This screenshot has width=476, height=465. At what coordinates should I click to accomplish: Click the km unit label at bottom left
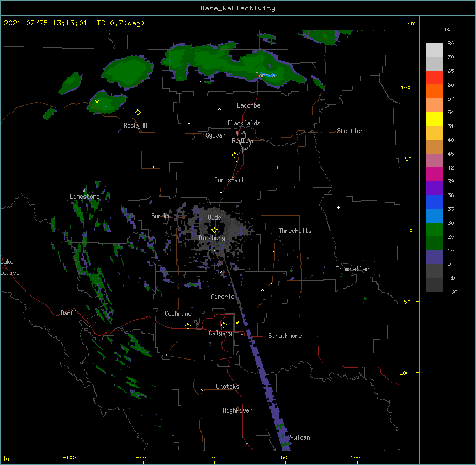click(8, 458)
